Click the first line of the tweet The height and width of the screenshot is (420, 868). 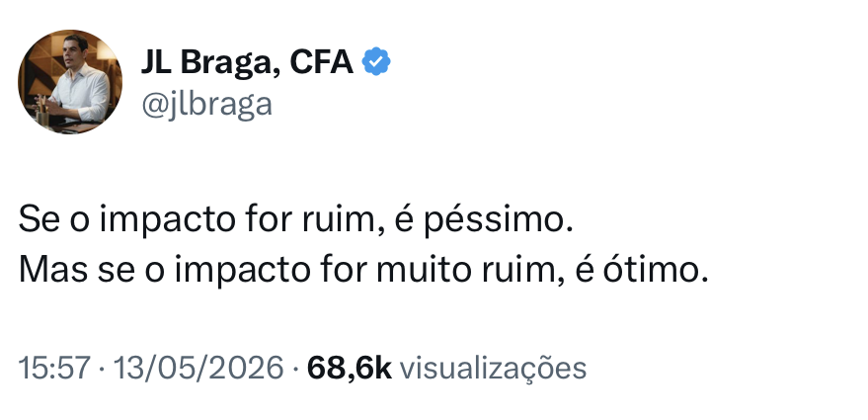coord(295,220)
